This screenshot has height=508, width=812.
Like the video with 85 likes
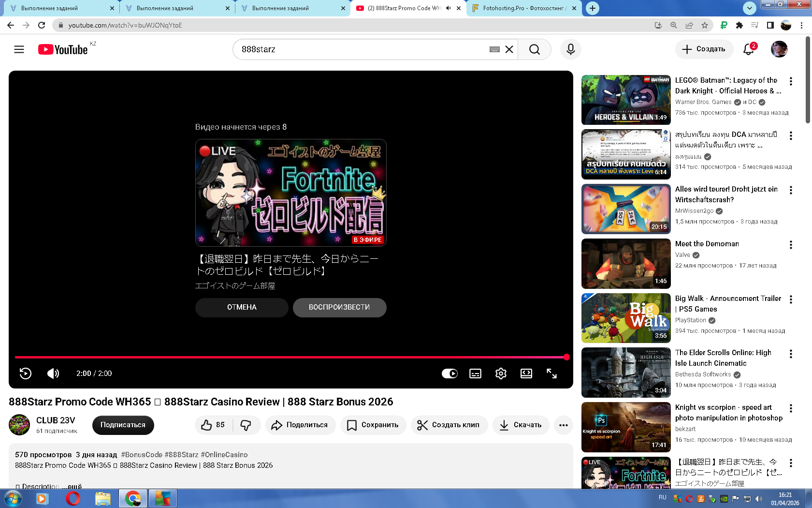pos(213,425)
